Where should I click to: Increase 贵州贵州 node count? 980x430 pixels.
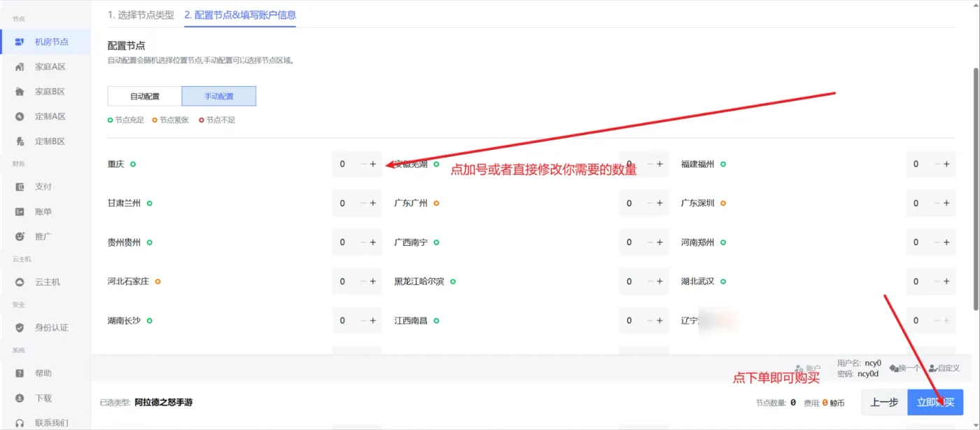373,242
